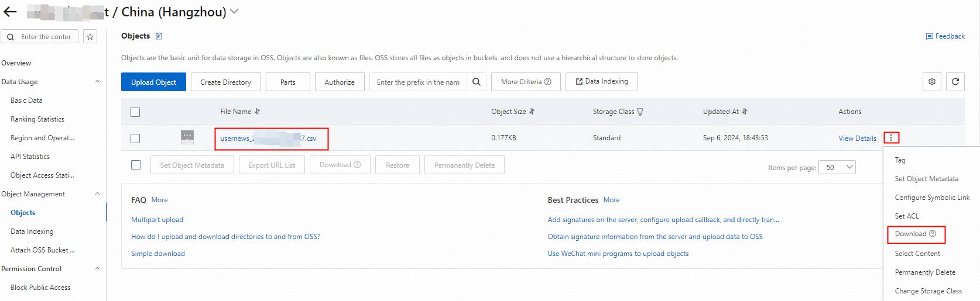The image size is (980, 301).
Task: Choose Permanently Delete from actions menu
Action: pos(925,272)
